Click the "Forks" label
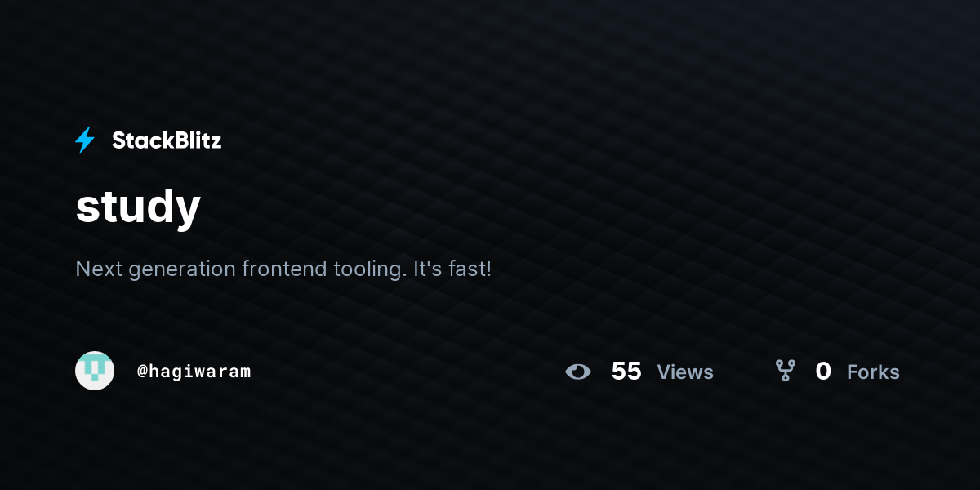The image size is (980, 490). pyautogui.click(x=873, y=372)
